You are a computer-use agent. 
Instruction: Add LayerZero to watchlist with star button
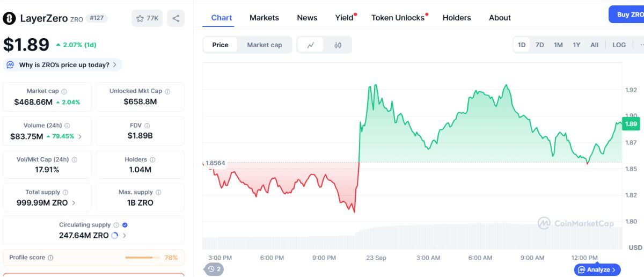147,18
